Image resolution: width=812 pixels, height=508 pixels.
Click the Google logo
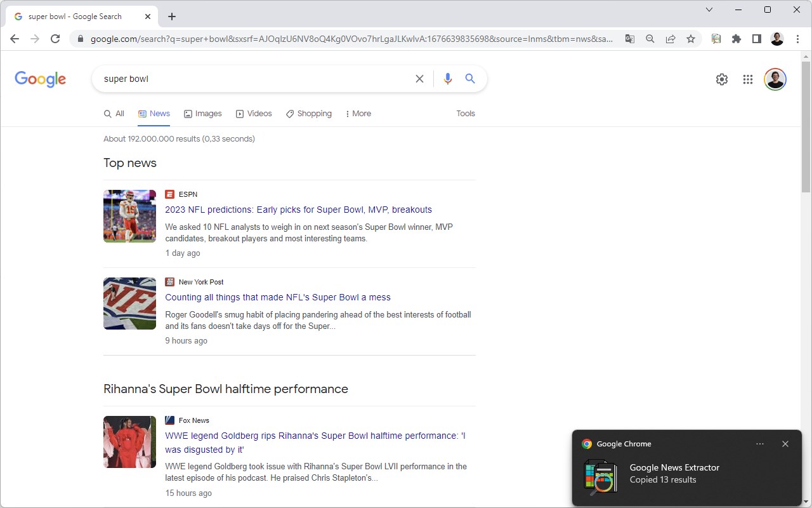[x=41, y=79]
